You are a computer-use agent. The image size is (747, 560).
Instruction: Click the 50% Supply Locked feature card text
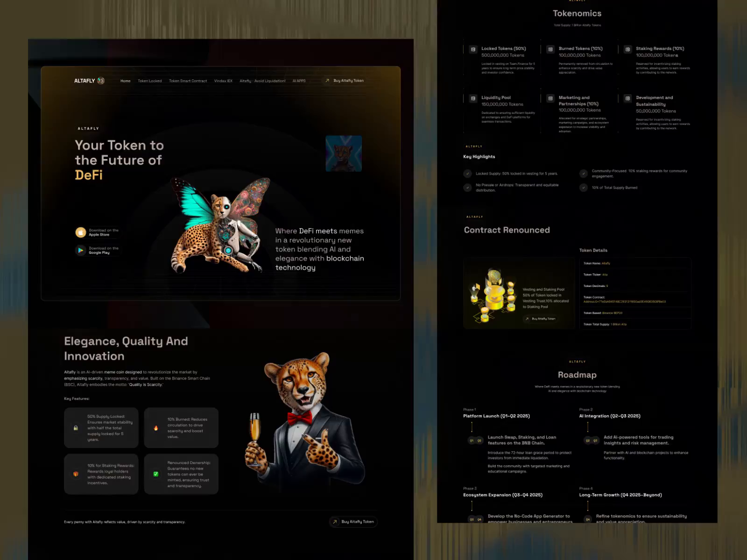[x=110, y=428]
